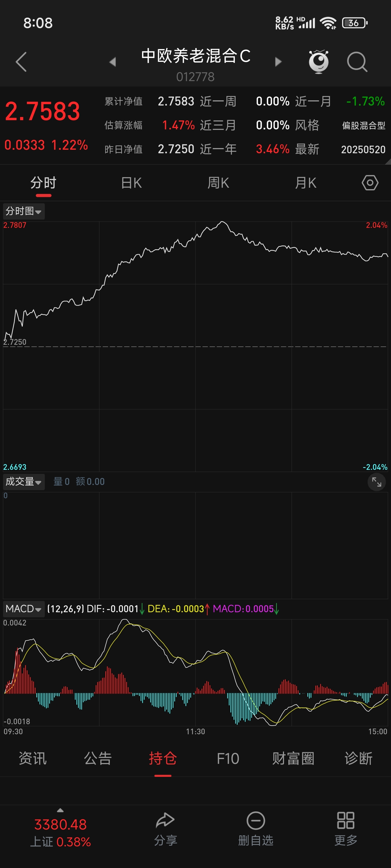Tap 估算涨幅 value 1.47%
This screenshot has height=868, width=391.
click(178, 125)
